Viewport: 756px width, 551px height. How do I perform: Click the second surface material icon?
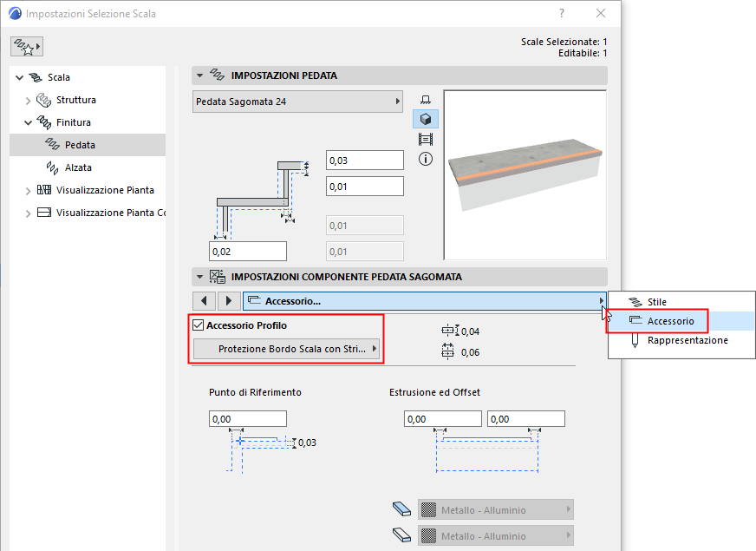click(x=401, y=535)
